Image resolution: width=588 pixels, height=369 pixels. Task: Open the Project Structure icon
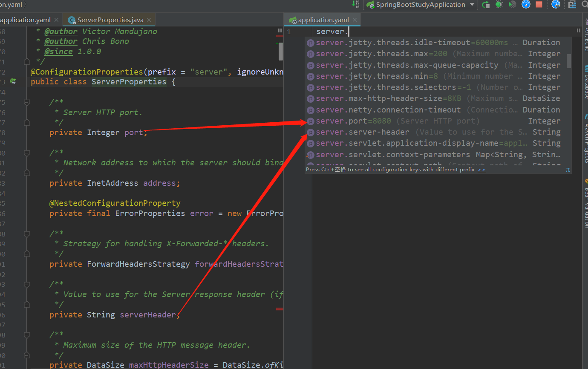(x=572, y=5)
